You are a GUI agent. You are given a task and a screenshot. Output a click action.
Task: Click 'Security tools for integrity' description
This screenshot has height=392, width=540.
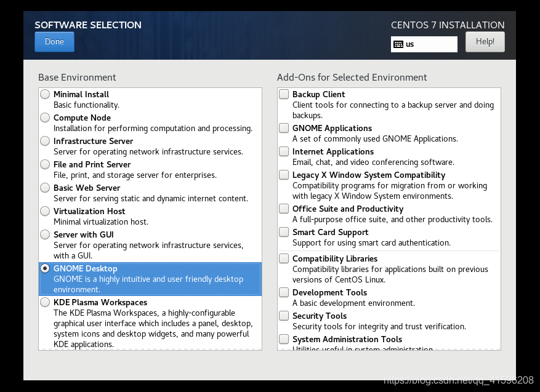click(379, 327)
